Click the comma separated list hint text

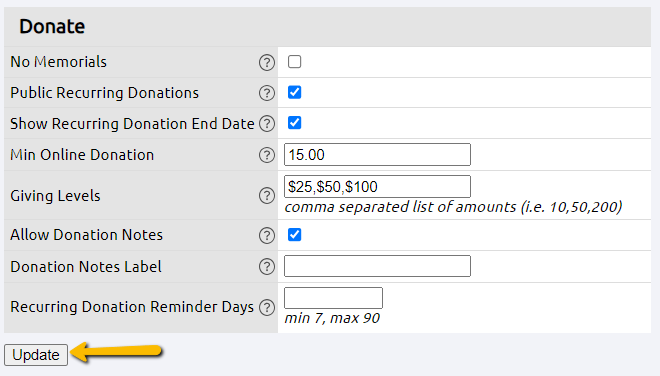click(x=453, y=207)
